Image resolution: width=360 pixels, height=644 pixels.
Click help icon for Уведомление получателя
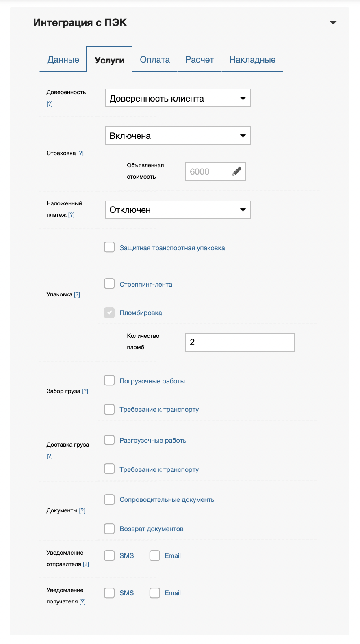point(82,601)
